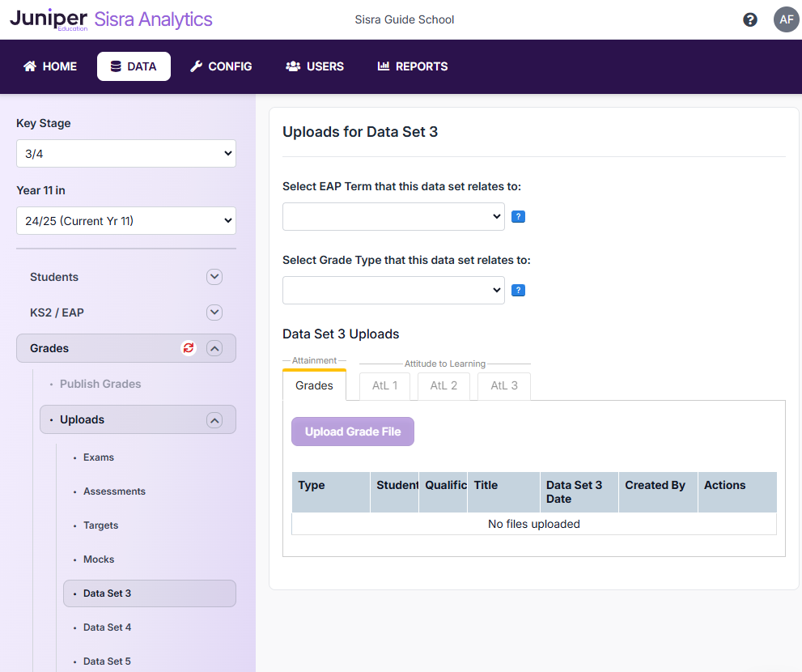802x672 pixels.
Task: Open the AF user avatar menu
Action: pyautogui.click(x=786, y=19)
